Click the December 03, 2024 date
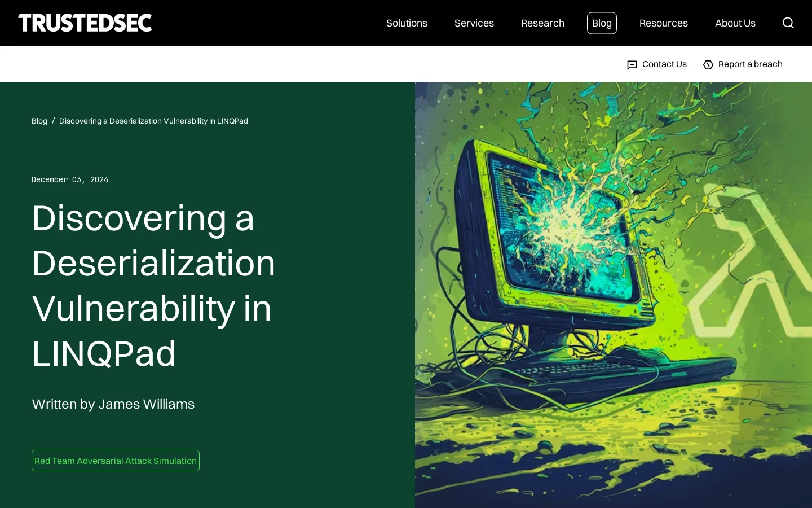 [x=70, y=179]
